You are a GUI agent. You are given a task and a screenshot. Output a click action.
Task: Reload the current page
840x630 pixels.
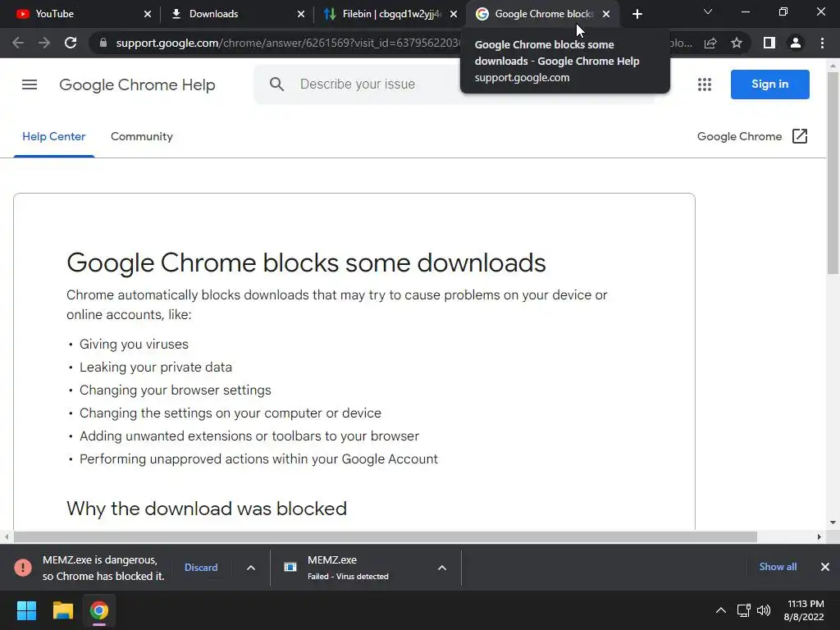71,43
